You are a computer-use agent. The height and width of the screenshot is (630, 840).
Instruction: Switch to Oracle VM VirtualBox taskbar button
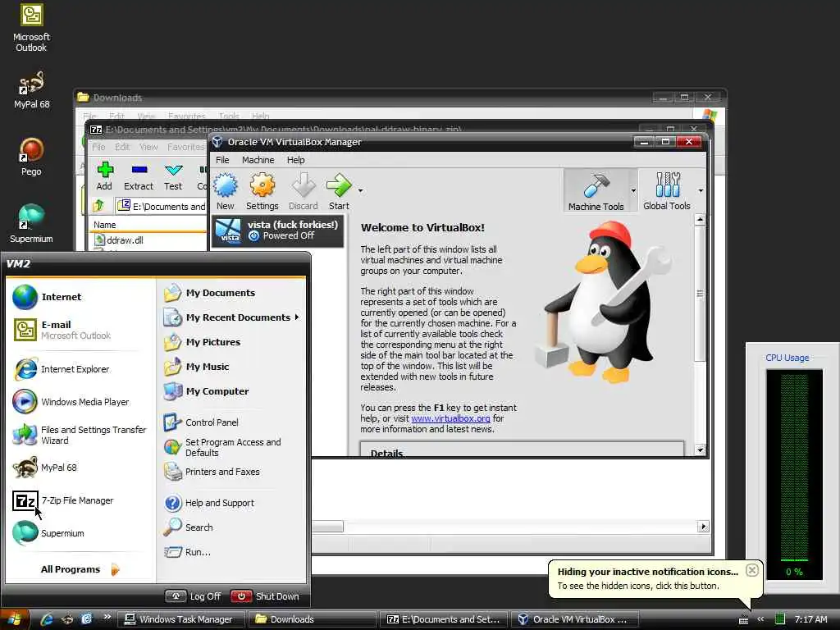point(575,619)
